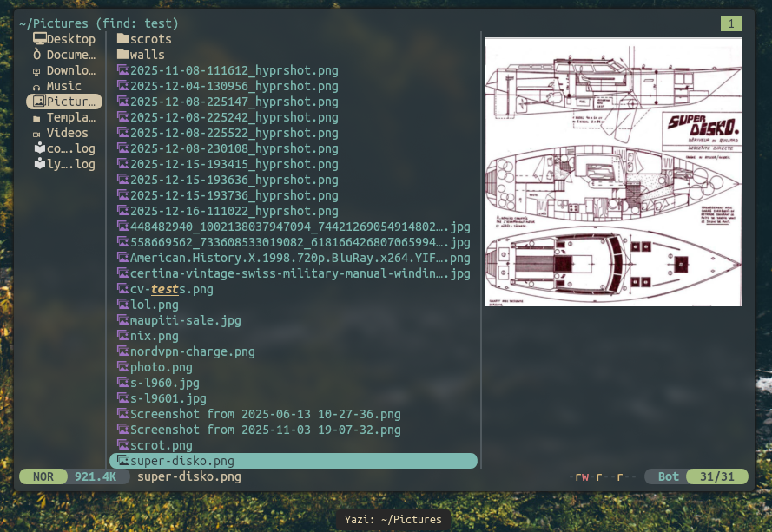This screenshot has height=532, width=772.
Task: Select Screenshot from 2025-06-13 10-27-36.png
Action: [265, 414]
